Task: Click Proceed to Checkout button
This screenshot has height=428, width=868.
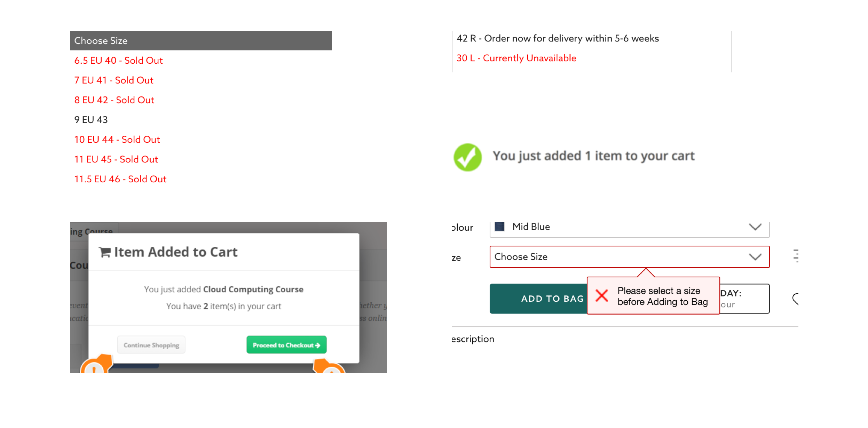Action: tap(286, 345)
